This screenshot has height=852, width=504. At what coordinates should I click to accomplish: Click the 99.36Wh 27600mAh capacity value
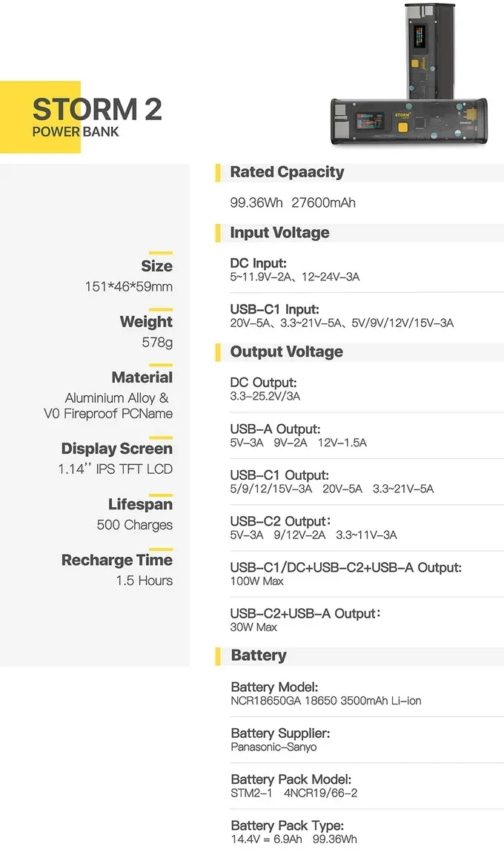click(x=293, y=202)
